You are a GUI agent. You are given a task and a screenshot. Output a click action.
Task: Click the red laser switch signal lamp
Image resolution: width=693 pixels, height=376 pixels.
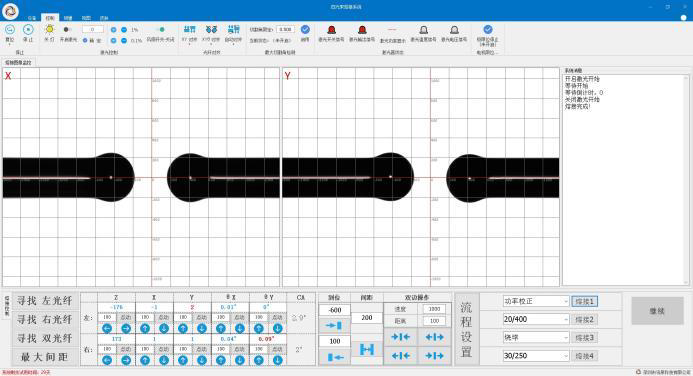pyautogui.click(x=331, y=30)
